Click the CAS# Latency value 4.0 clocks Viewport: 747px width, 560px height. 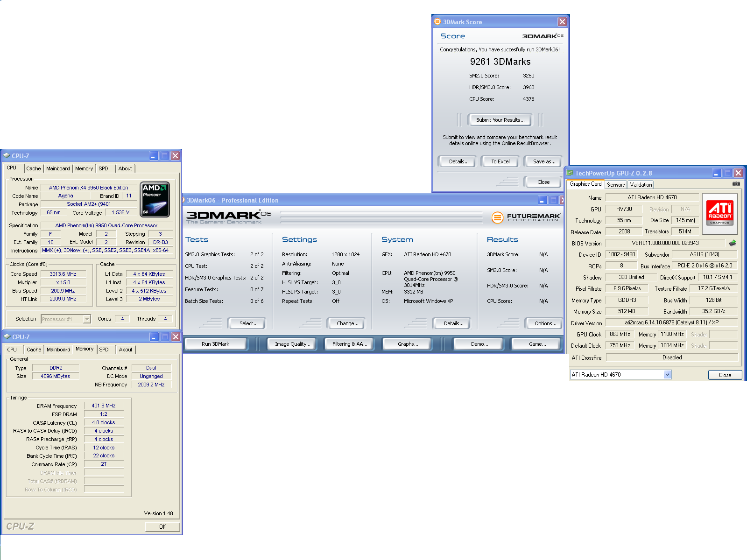pyautogui.click(x=104, y=422)
